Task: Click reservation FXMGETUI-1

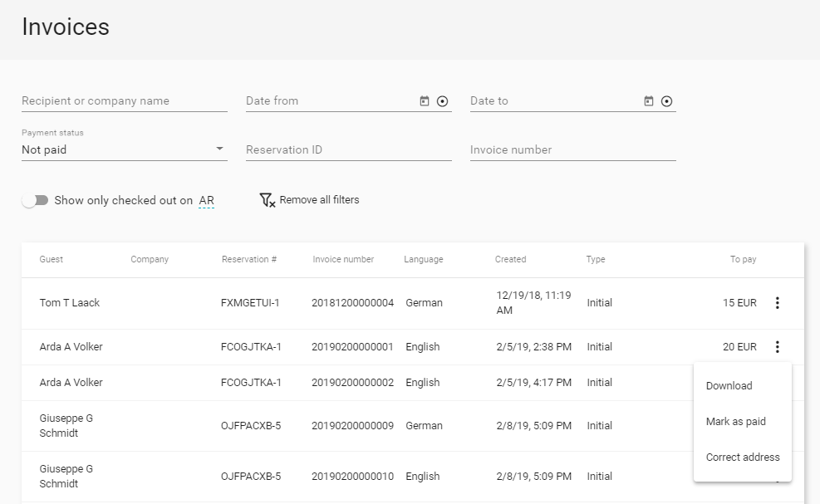Action: [250, 303]
